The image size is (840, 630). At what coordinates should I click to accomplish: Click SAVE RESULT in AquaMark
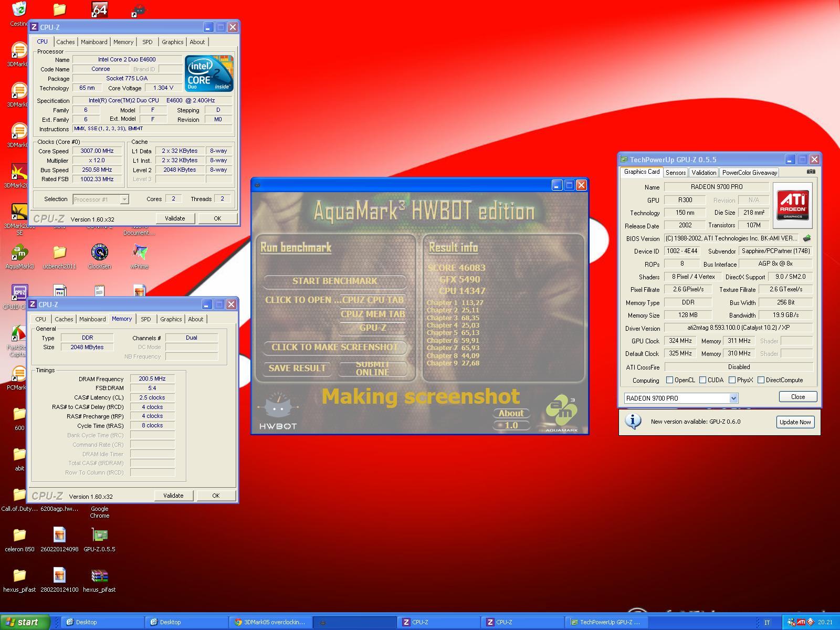click(297, 368)
